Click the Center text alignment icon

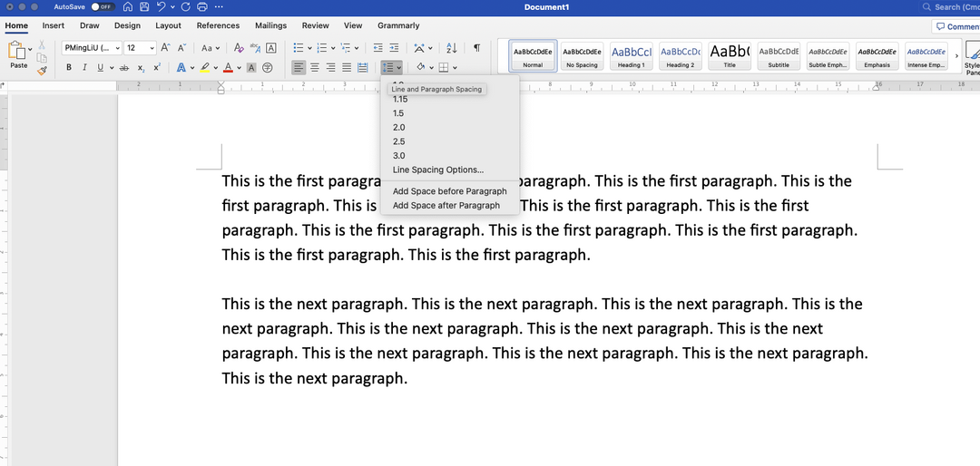pos(315,67)
